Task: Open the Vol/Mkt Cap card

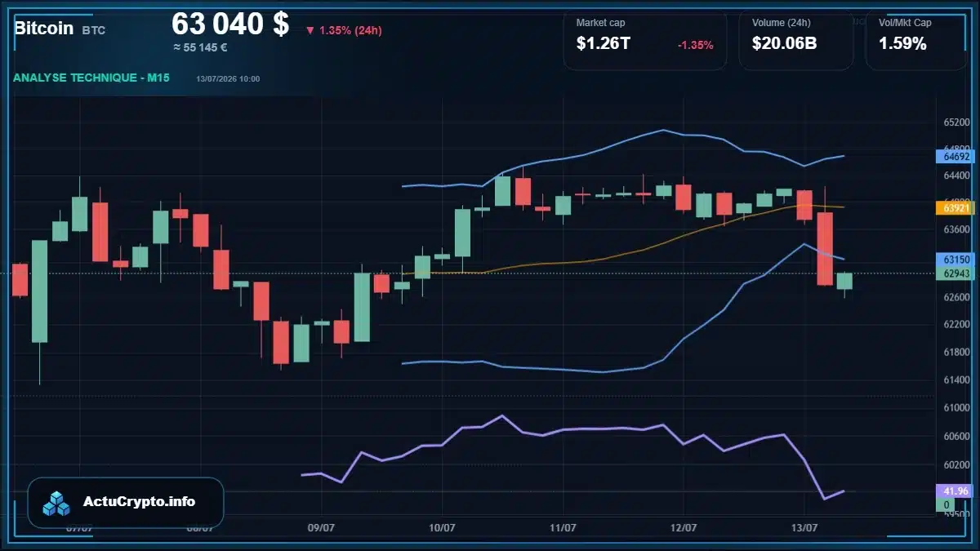Action: pos(915,42)
